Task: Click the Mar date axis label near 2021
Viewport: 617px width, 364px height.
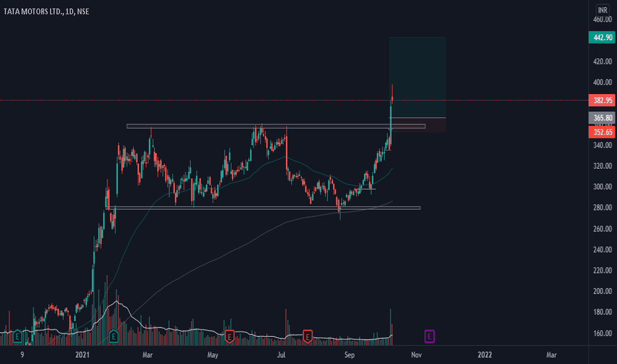Action: point(147,355)
